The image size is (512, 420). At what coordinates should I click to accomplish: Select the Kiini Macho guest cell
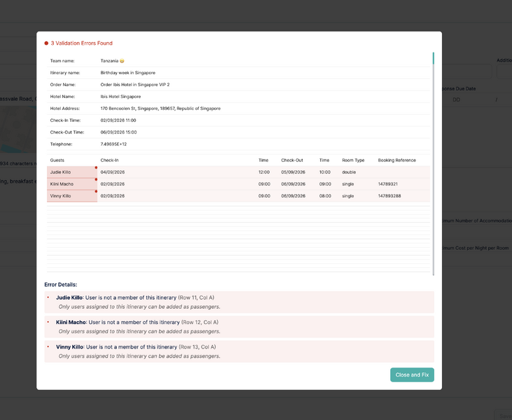pyautogui.click(x=72, y=184)
